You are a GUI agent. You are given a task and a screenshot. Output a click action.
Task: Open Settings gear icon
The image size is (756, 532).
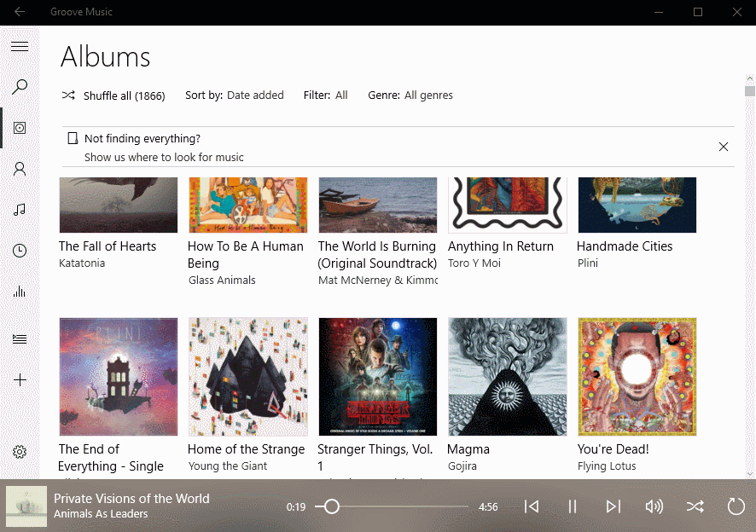coord(20,452)
